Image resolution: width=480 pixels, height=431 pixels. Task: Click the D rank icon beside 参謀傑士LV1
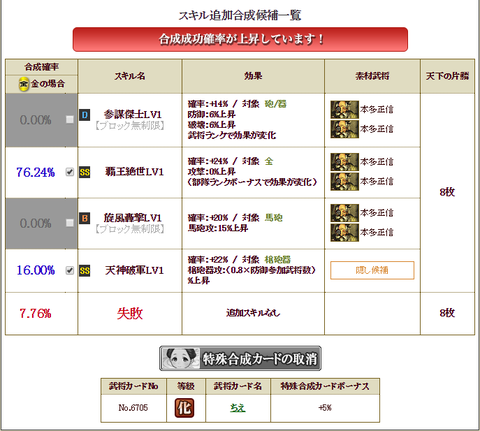[x=84, y=115]
